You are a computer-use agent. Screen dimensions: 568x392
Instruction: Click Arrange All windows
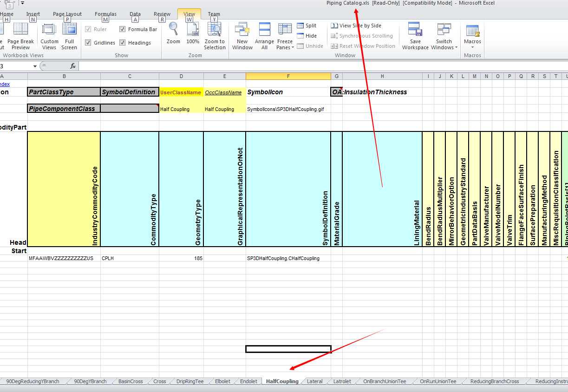point(264,36)
